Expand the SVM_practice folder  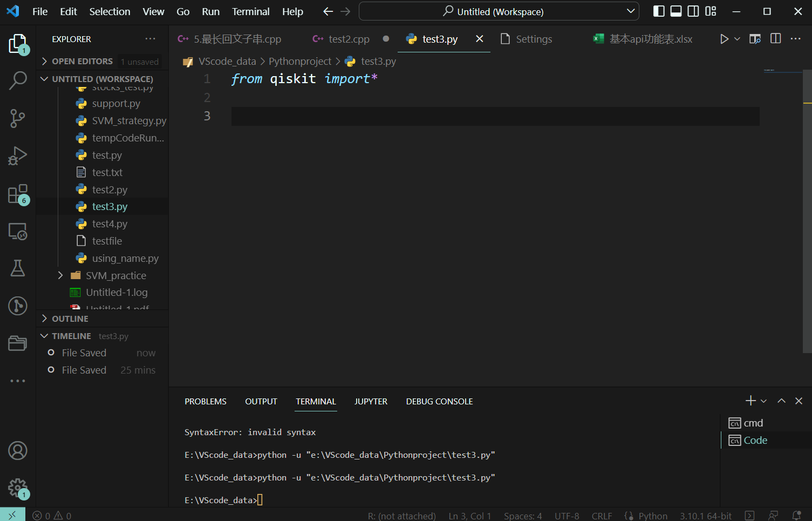coord(60,275)
